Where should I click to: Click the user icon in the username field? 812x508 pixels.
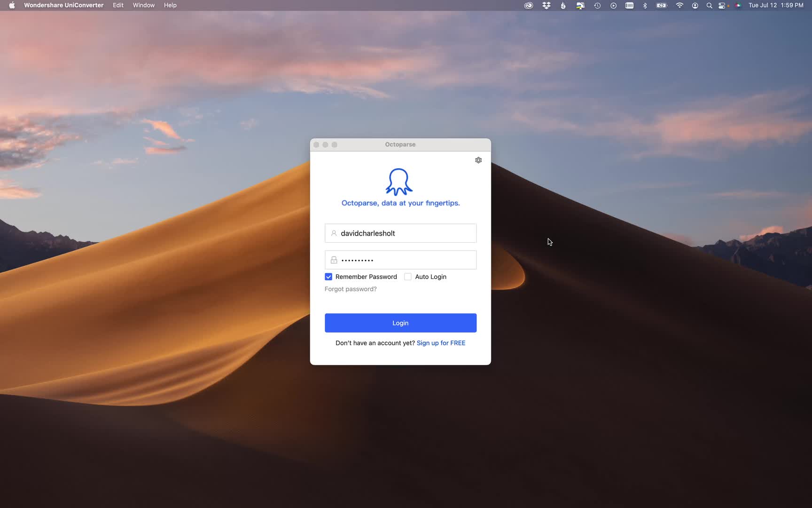click(334, 233)
